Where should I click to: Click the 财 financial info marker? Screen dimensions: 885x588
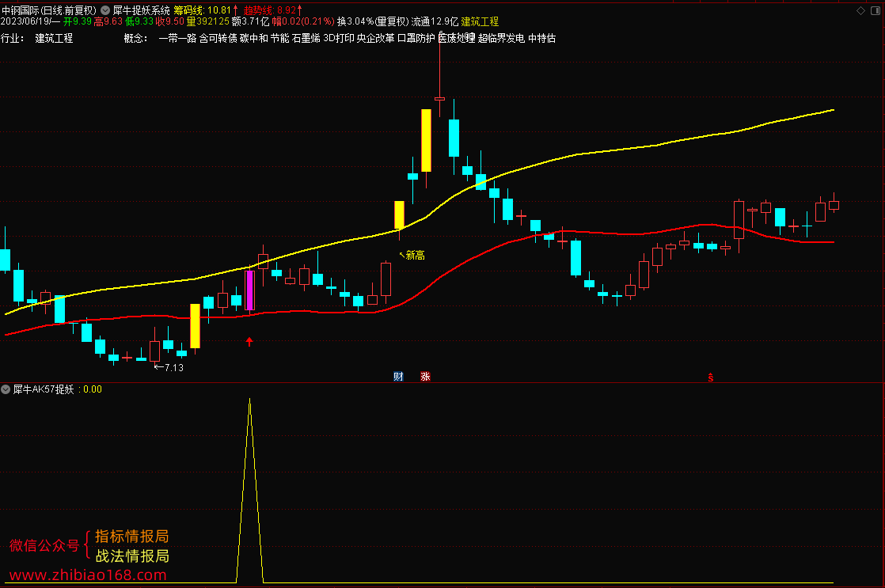[x=398, y=377]
